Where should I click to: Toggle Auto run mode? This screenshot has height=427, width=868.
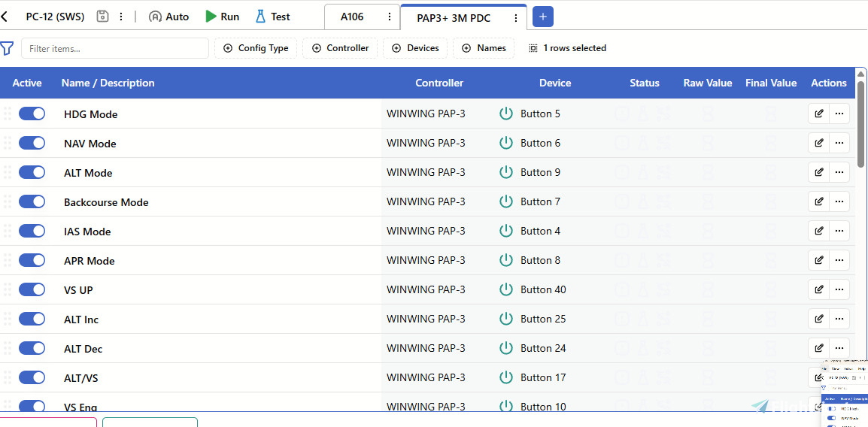(x=168, y=17)
